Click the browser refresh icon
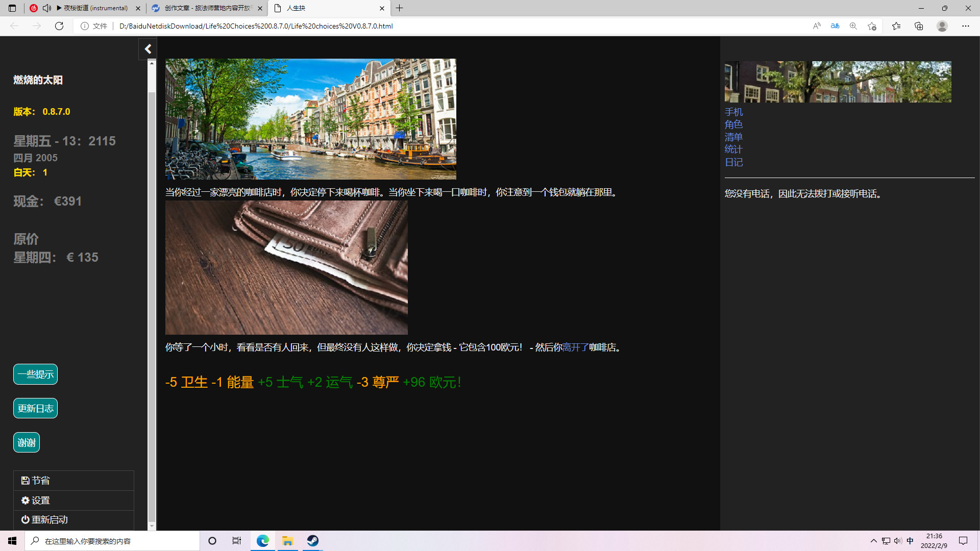This screenshot has width=980, height=551. 59,26
